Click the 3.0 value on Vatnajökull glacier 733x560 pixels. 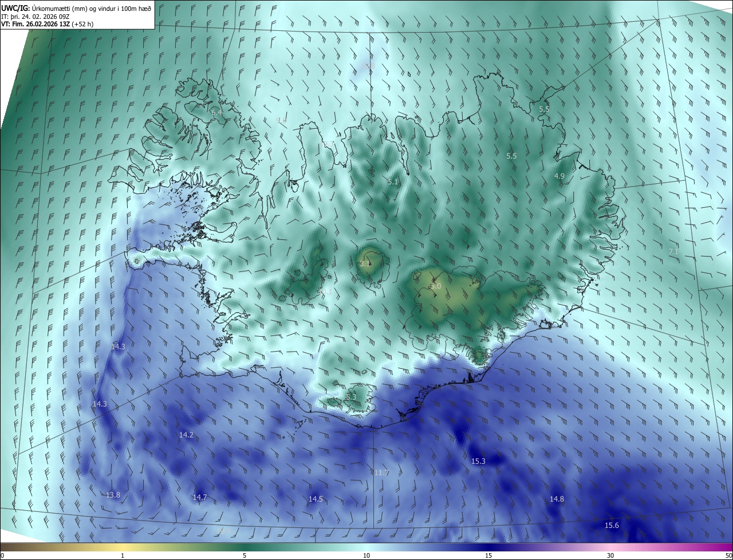pos(436,286)
